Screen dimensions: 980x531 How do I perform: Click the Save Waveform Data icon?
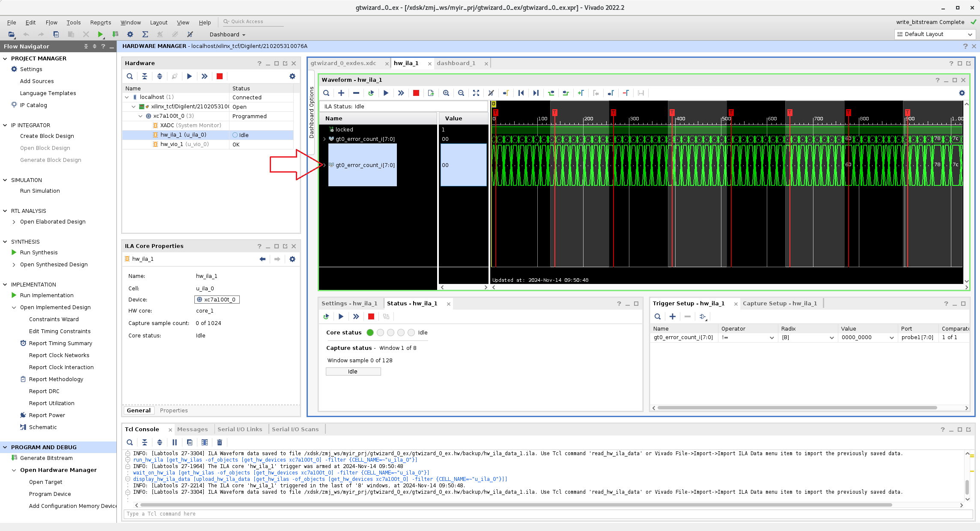pyautogui.click(x=431, y=93)
